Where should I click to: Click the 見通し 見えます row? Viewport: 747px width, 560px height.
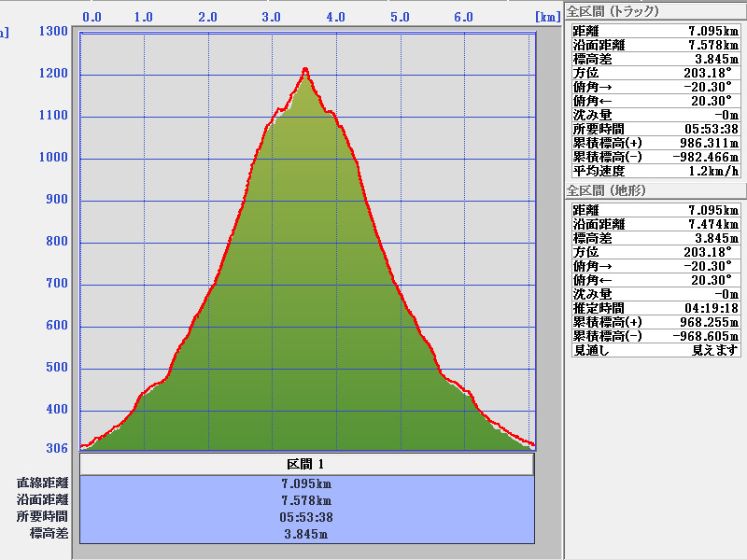click(655, 349)
